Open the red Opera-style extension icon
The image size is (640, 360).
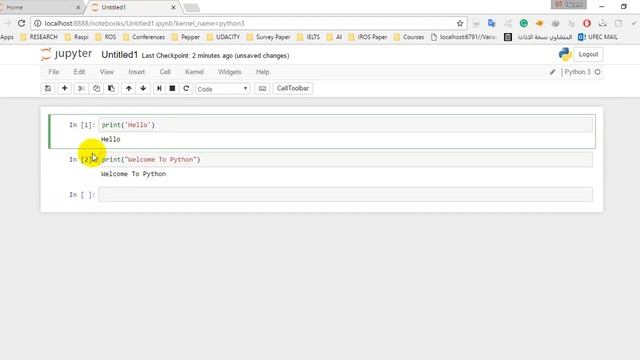click(587, 23)
